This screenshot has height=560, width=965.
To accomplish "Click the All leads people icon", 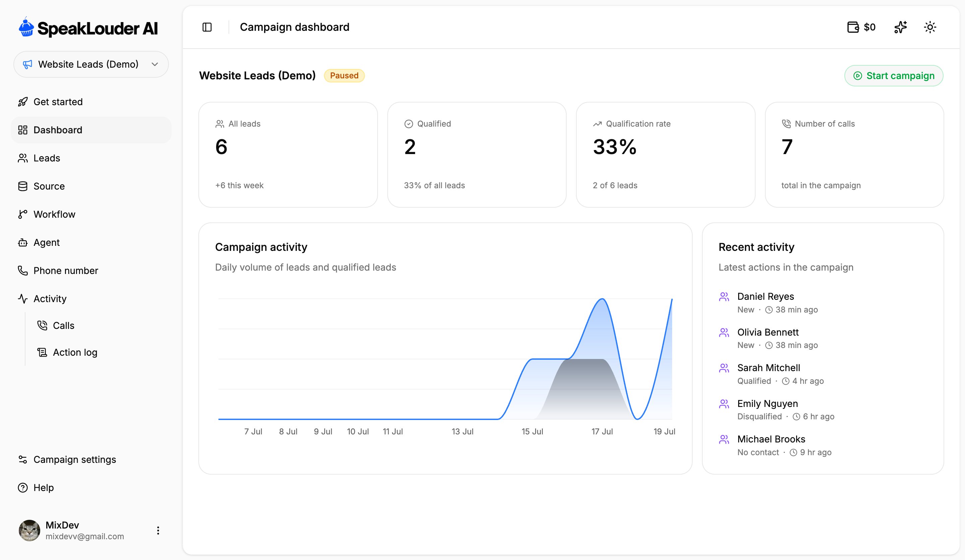I will coord(220,124).
